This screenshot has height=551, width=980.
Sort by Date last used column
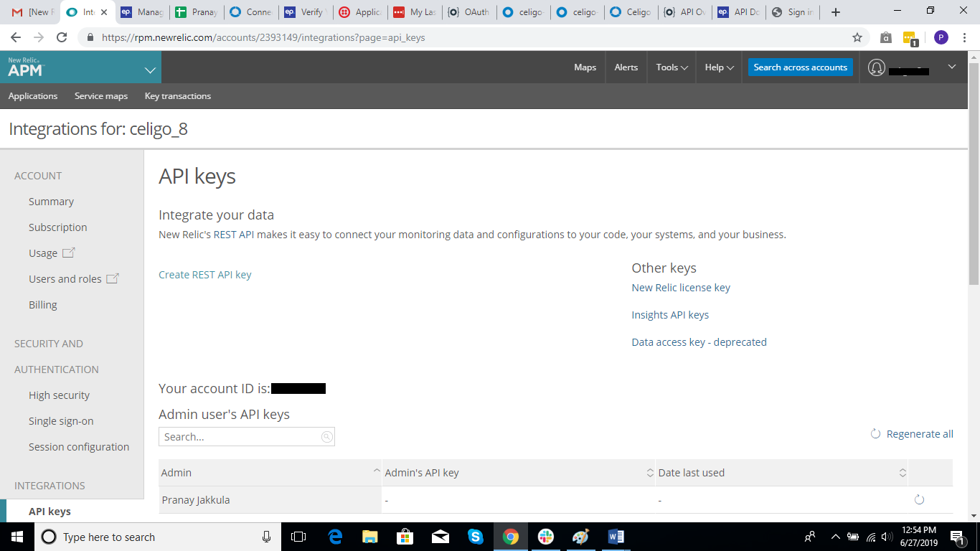click(782, 473)
